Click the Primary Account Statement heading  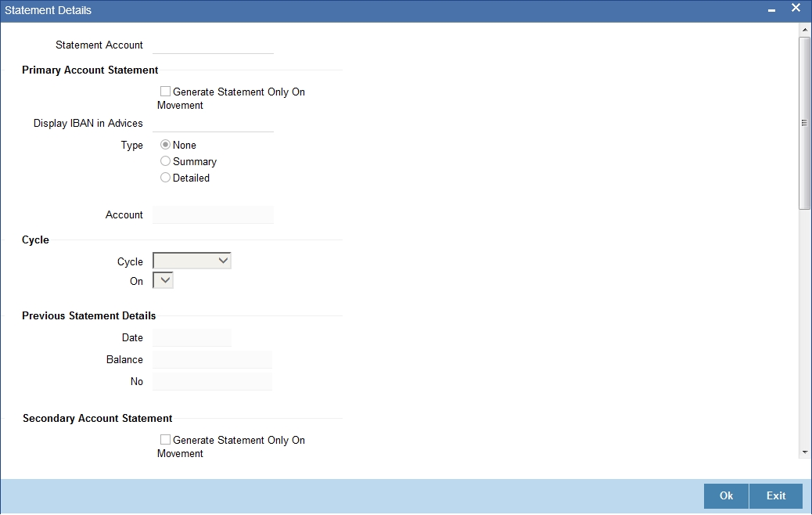[90, 70]
